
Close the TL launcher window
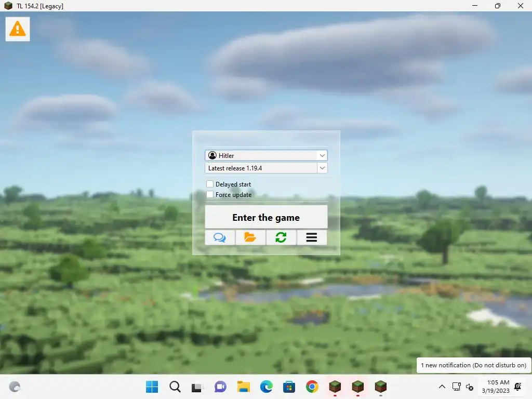520,6
